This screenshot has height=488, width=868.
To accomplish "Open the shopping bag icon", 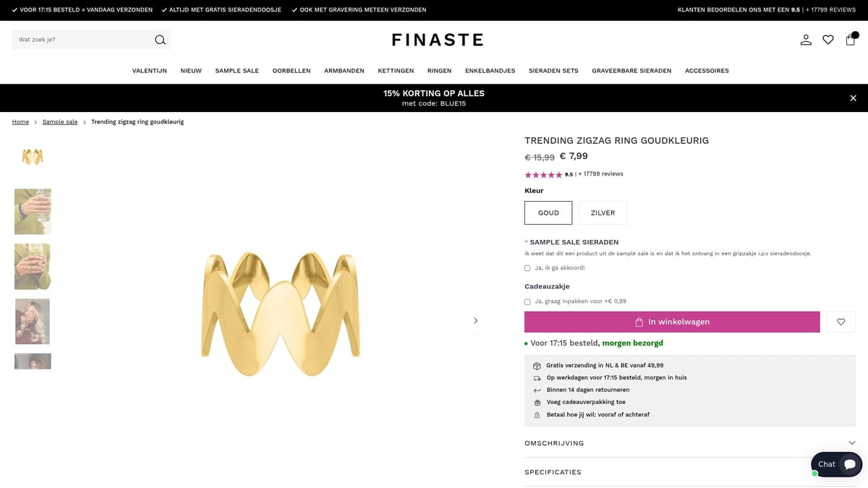I will pyautogui.click(x=851, y=40).
